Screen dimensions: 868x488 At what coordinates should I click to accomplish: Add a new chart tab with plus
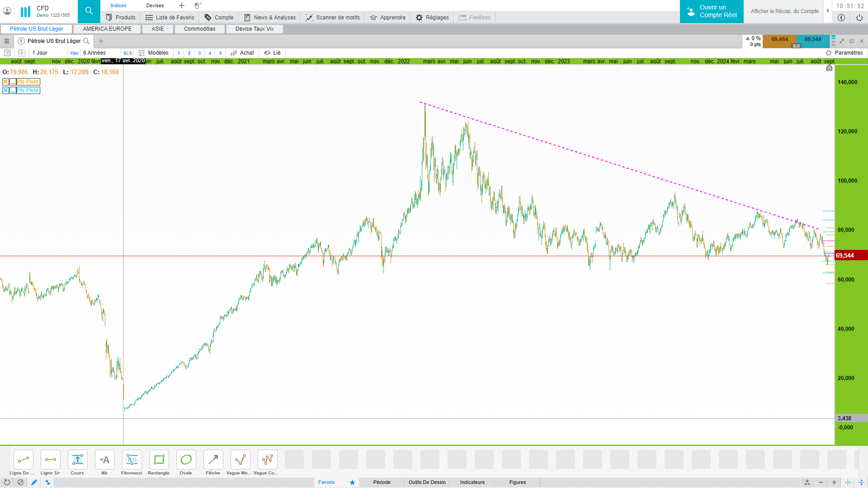(101, 41)
